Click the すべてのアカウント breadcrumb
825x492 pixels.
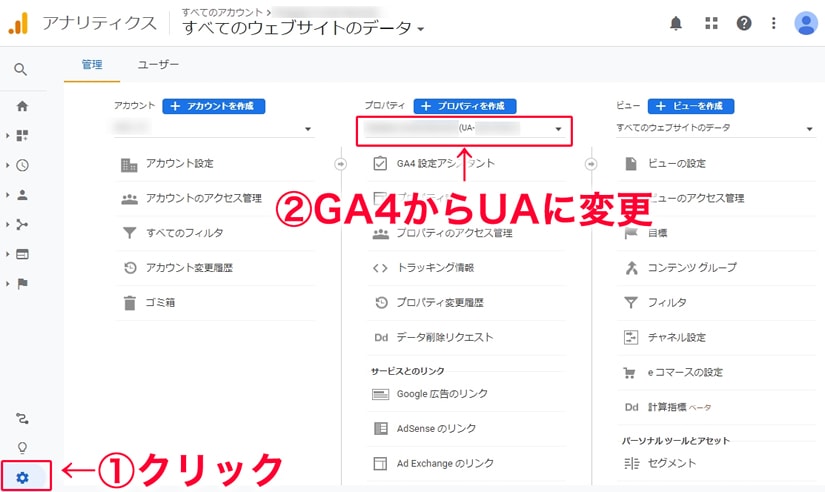point(222,12)
